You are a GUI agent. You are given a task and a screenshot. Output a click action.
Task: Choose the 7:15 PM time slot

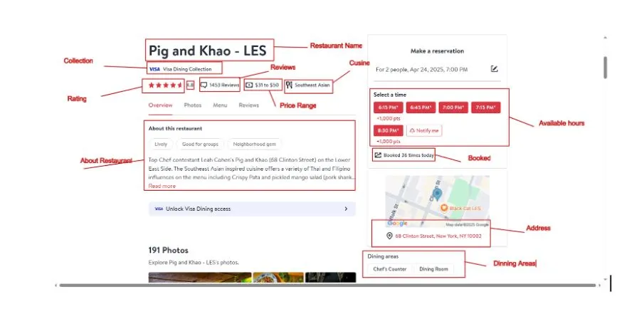[486, 108]
